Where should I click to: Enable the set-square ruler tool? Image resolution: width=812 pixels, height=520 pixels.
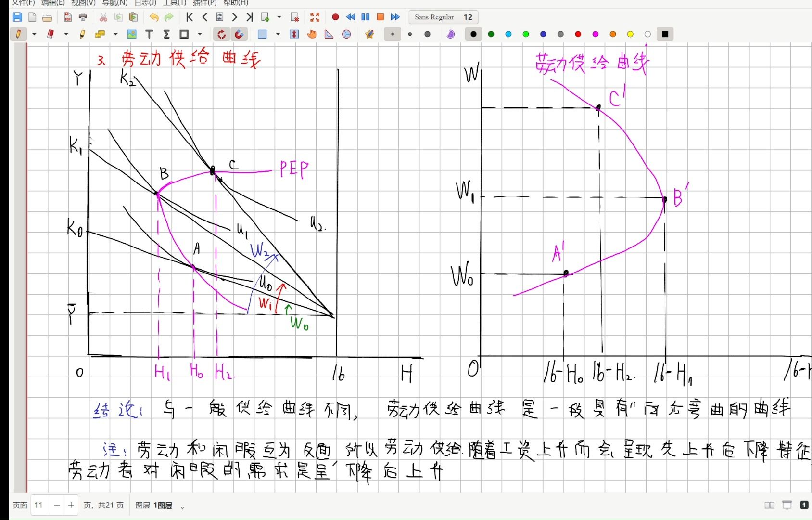pos(329,34)
